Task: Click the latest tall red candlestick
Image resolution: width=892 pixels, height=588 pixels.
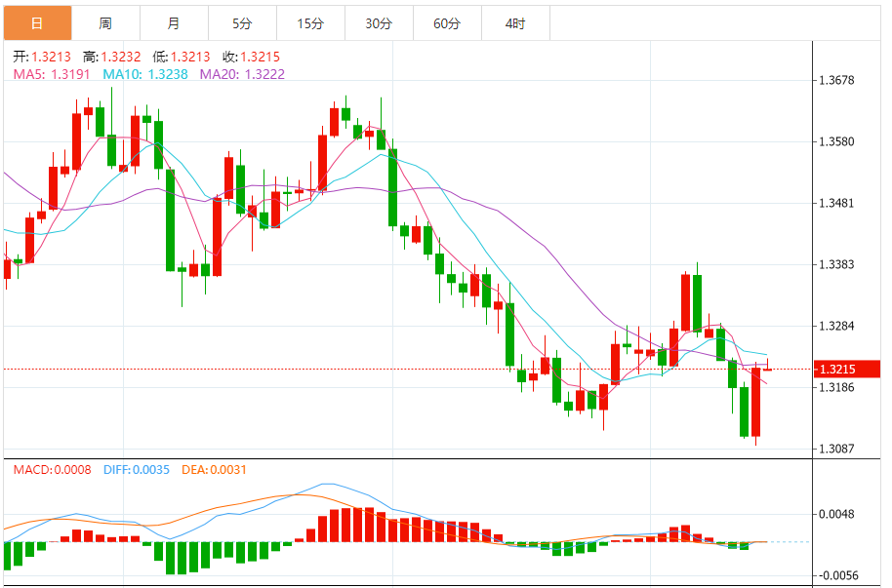Action: [756, 402]
